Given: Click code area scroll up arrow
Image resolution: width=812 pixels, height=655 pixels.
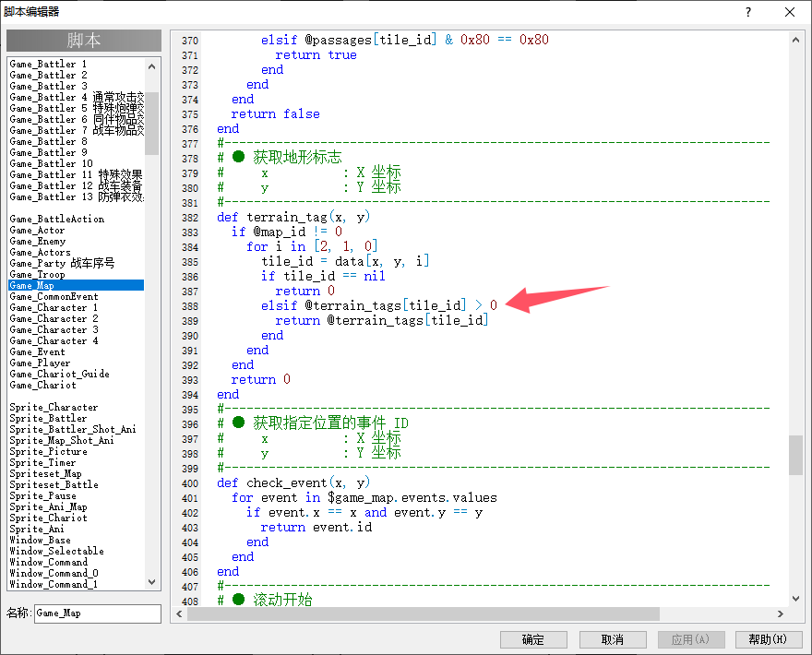Looking at the screenshot, I should [x=796, y=40].
